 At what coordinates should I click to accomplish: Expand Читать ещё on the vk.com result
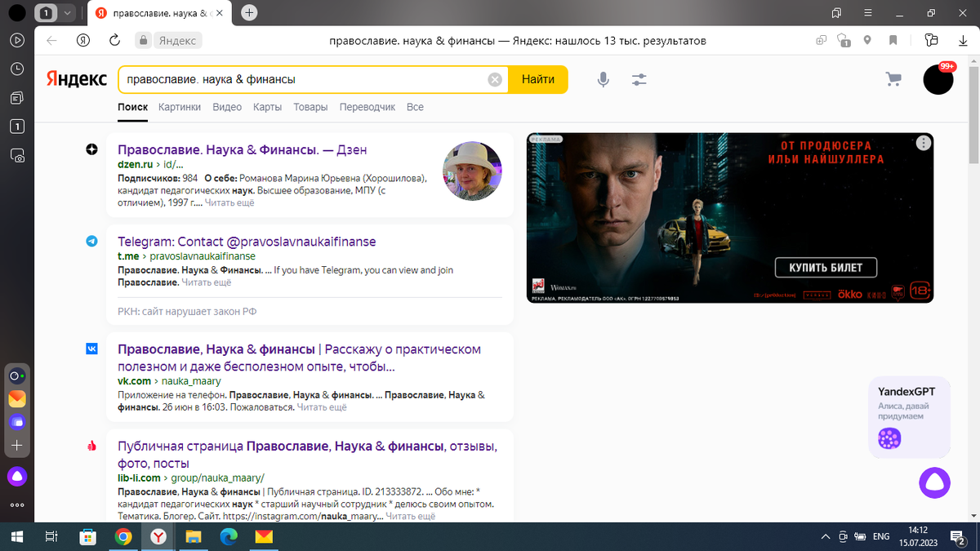[322, 407]
